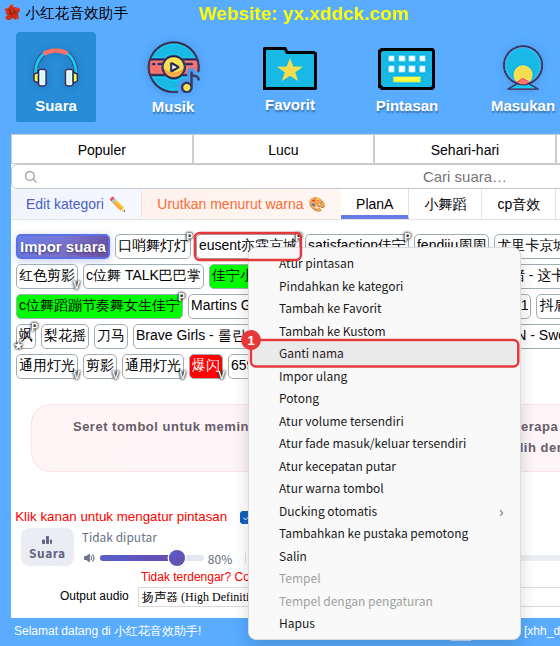The height and width of the screenshot is (646, 560).
Task: Click the 80% volume value
Action: pos(220,559)
